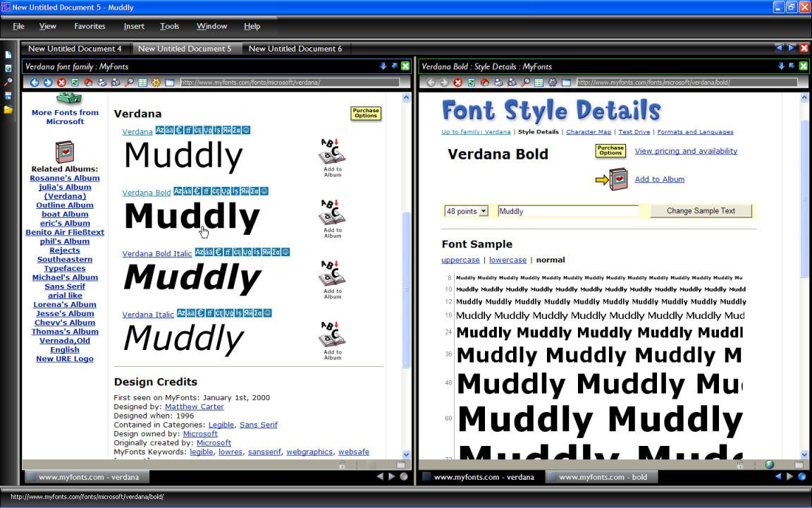
Task: Click the Print Preview icon in the Verdana font family pane
Action: pos(115,83)
